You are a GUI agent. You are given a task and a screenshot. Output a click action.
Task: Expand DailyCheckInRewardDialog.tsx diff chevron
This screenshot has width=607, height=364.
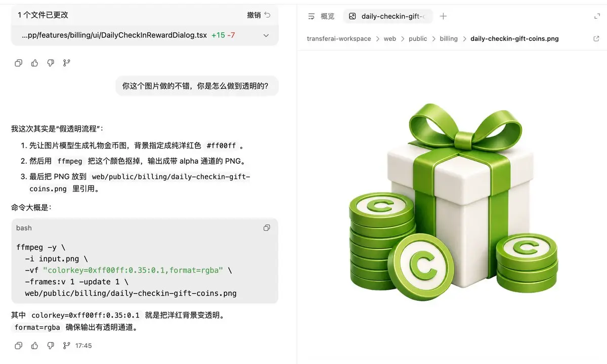pyautogui.click(x=266, y=35)
